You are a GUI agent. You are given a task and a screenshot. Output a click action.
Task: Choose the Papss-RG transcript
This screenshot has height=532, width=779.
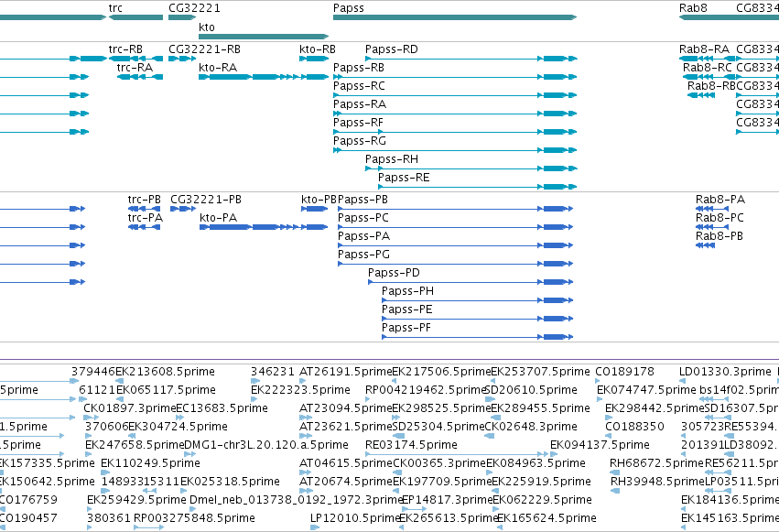[x=455, y=150]
